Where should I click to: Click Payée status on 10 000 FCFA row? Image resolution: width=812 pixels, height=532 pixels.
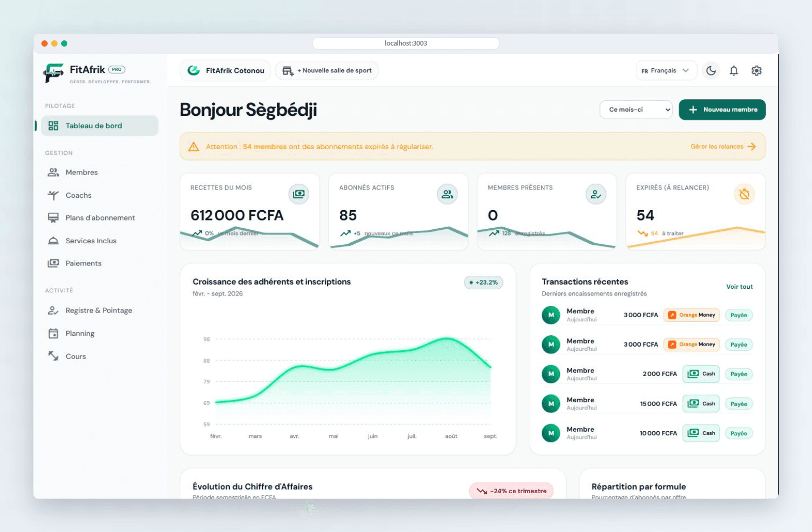738,434
